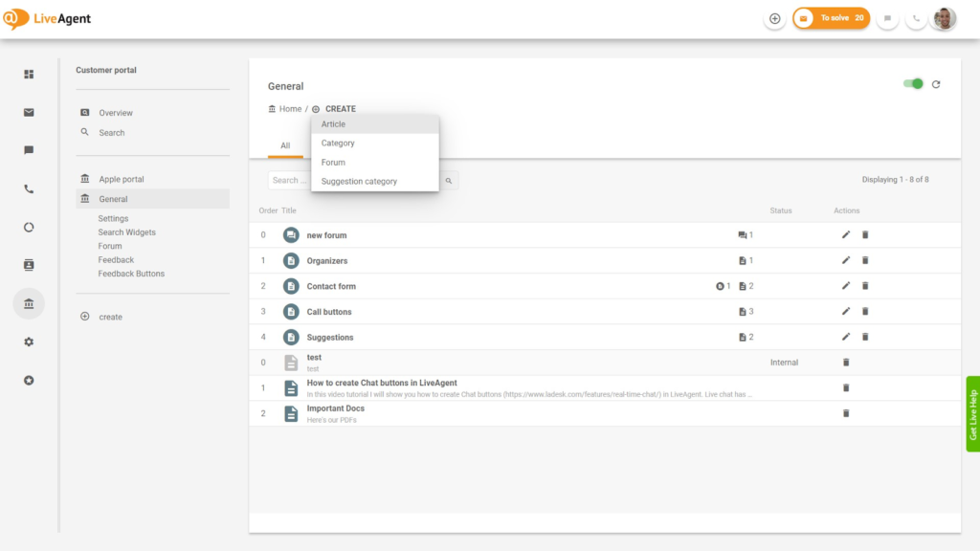Select Forum from the create menu

[x=375, y=163]
